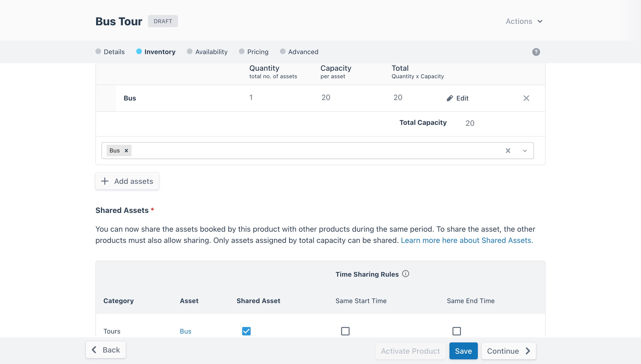Screen dimensions: 641x364
Task: Click the Back button
Action: click(106, 350)
